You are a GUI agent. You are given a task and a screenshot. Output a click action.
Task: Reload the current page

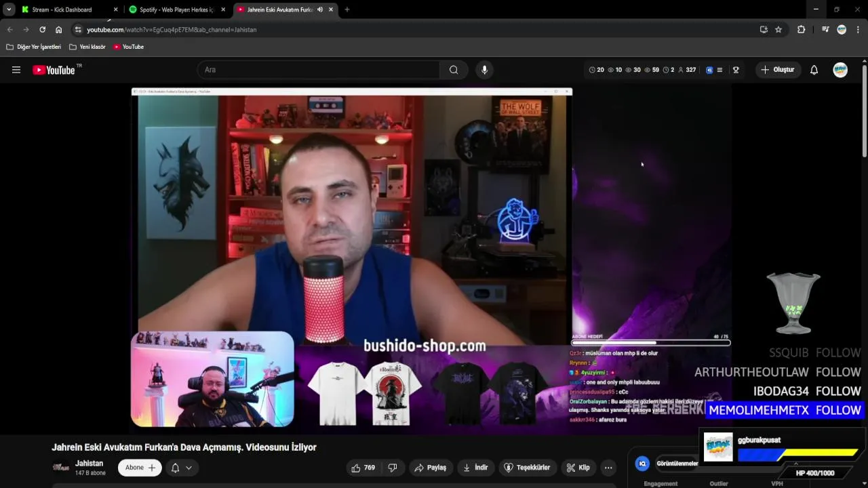point(42,30)
